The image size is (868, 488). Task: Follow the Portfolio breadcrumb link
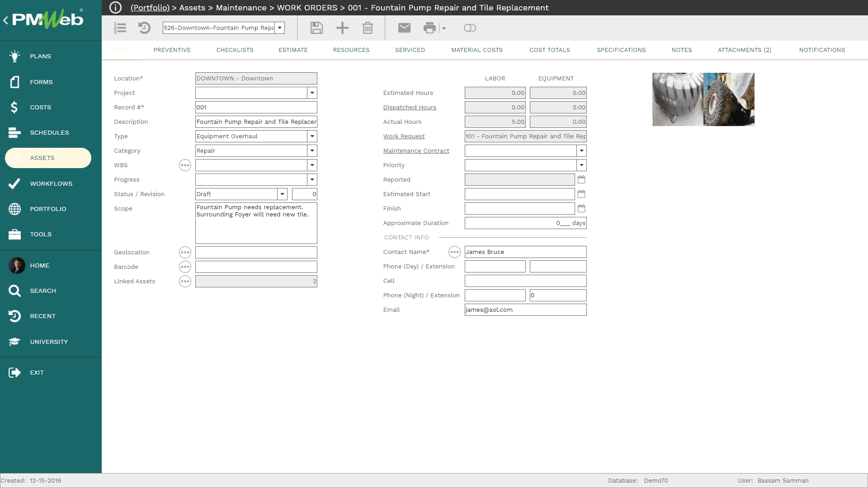coord(150,8)
